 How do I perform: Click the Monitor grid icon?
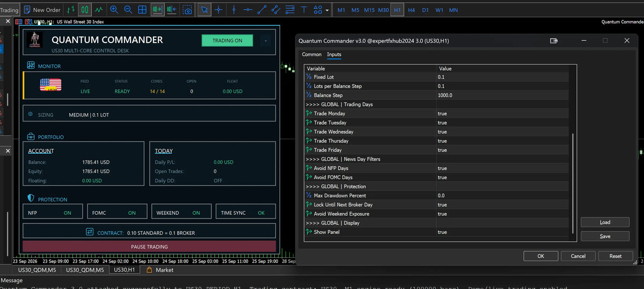(x=31, y=65)
